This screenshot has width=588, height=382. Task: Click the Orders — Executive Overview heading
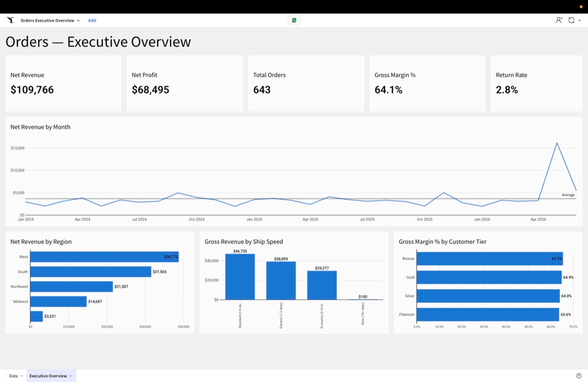pyautogui.click(x=98, y=42)
